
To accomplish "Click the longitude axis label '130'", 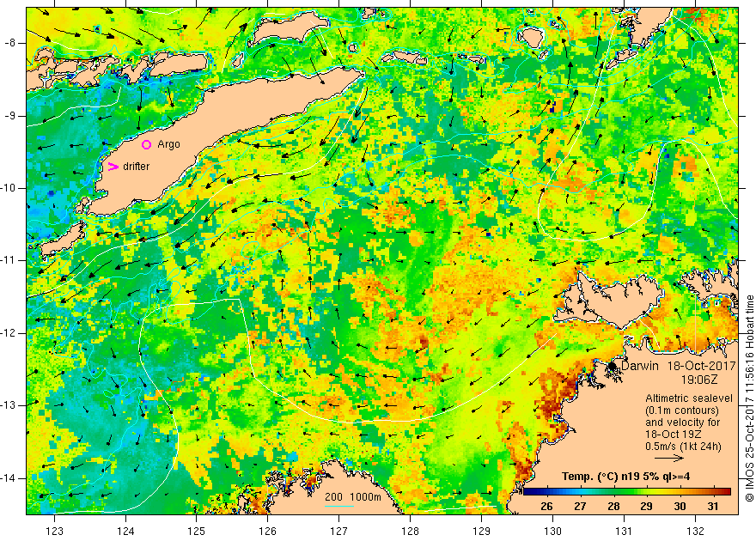I will point(553,532).
